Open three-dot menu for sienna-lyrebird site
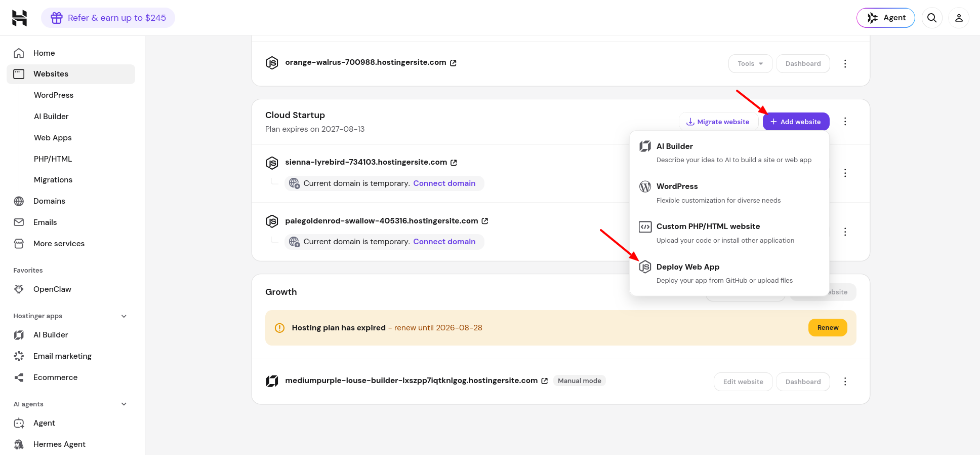980x455 pixels. click(845, 173)
